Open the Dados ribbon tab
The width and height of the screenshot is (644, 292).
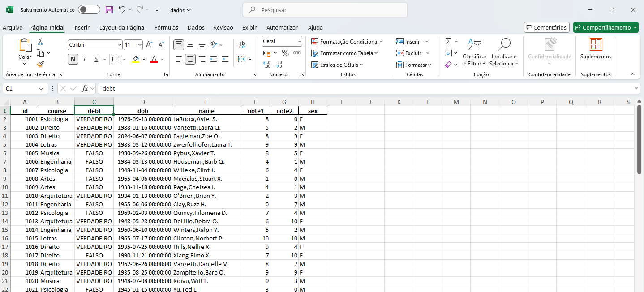(x=196, y=27)
